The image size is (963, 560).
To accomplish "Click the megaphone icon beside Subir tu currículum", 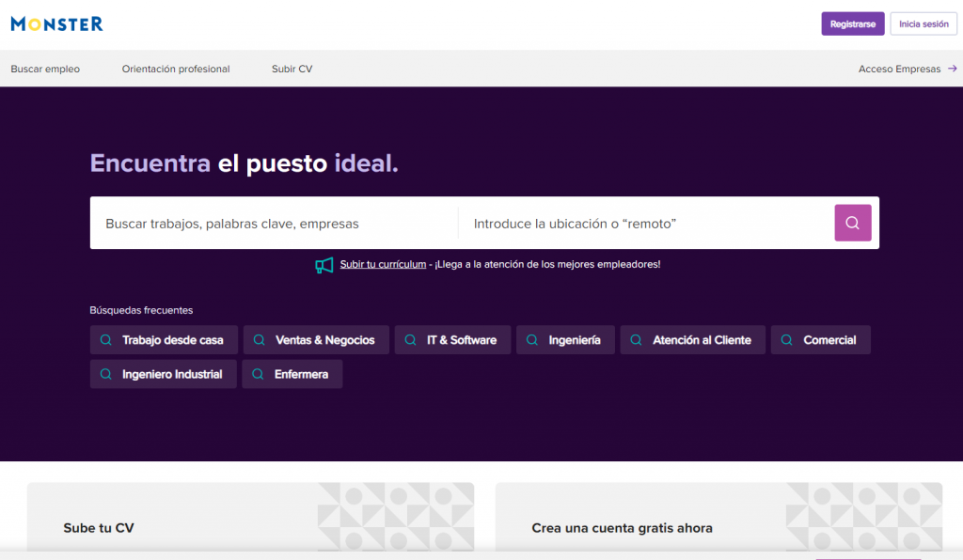I will click(x=324, y=265).
